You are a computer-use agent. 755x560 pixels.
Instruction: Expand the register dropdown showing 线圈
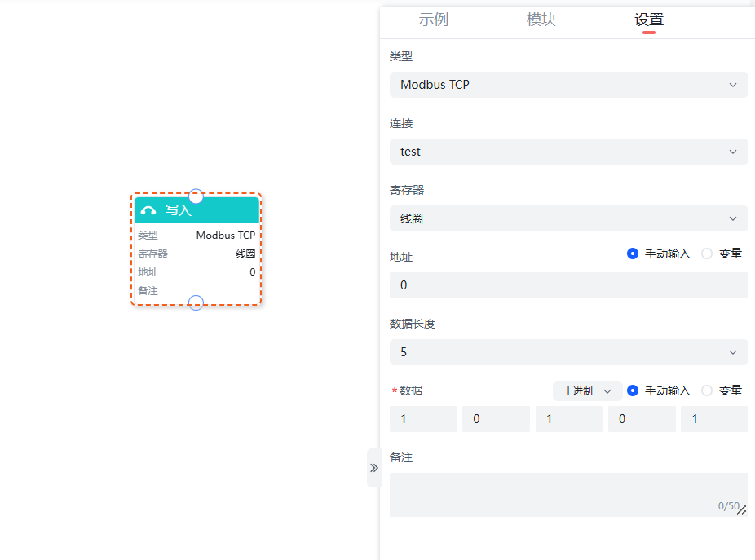tap(568, 218)
